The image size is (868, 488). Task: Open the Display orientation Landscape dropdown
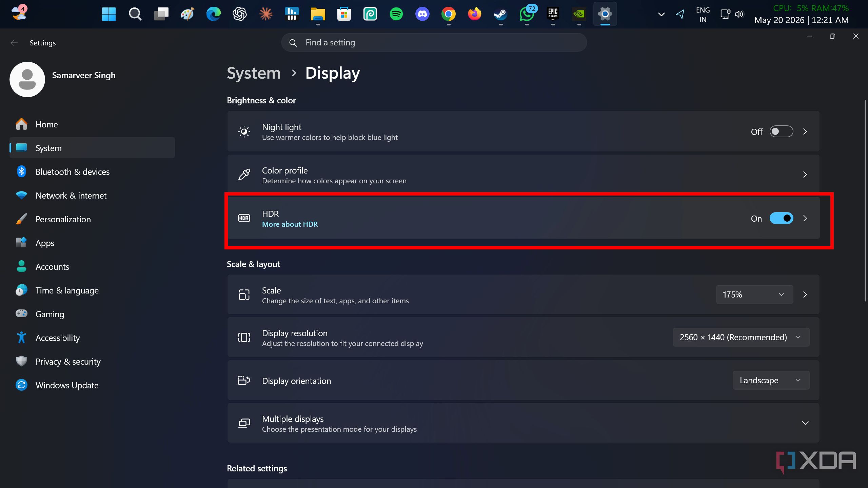pyautogui.click(x=771, y=380)
